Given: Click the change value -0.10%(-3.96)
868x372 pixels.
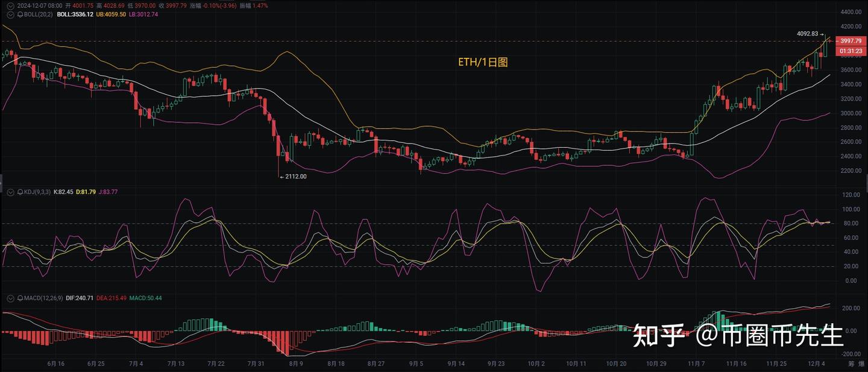Looking at the screenshot, I should [x=220, y=5].
